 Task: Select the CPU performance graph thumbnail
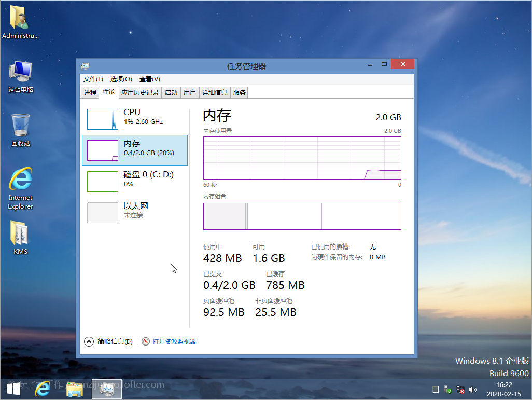pyautogui.click(x=103, y=119)
